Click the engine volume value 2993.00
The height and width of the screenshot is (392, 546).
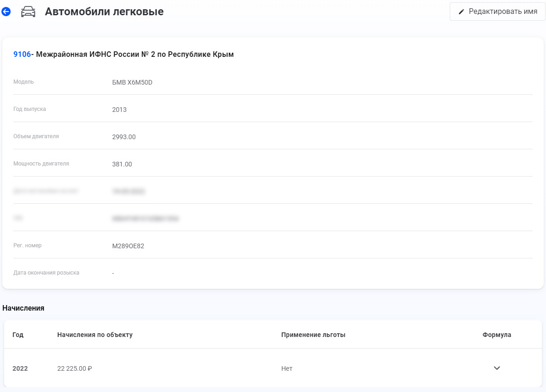point(124,137)
